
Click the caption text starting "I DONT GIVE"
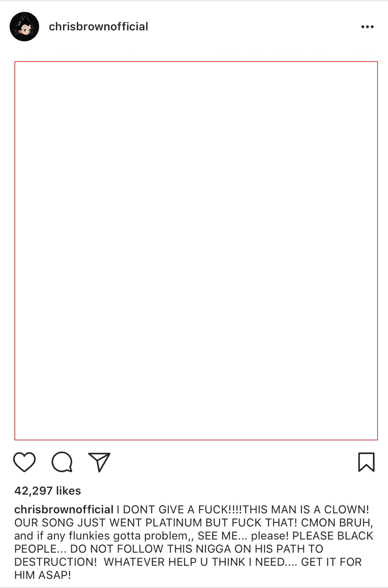[194, 542]
